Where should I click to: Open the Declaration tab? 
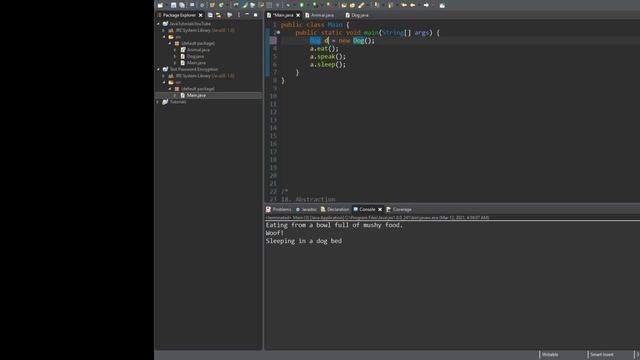tap(335, 209)
